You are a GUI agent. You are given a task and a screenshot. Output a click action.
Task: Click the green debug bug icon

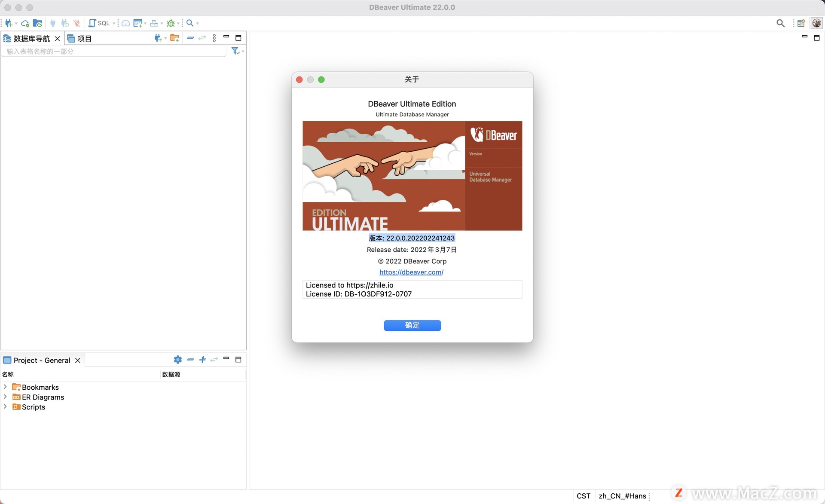(x=171, y=23)
